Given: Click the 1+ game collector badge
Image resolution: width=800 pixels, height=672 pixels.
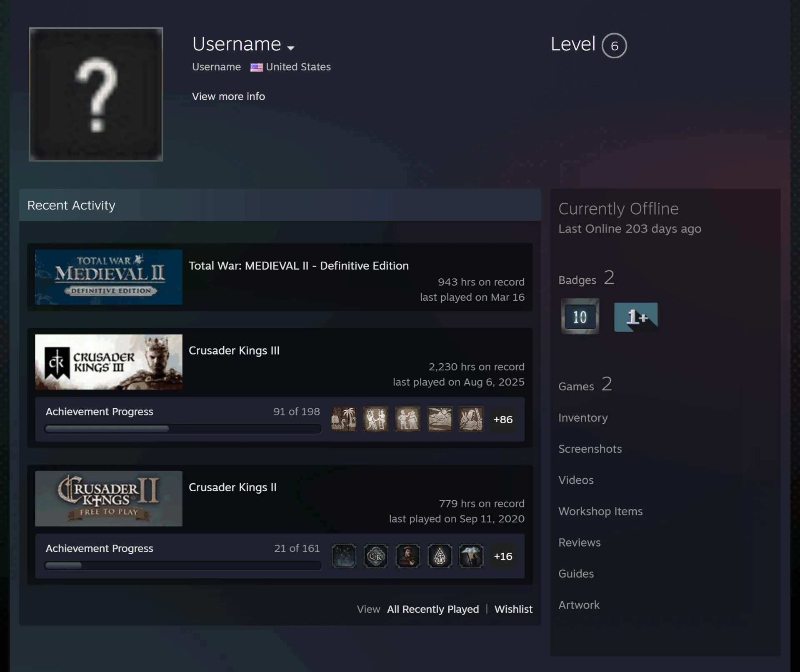Looking at the screenshot, I should [636, 317].
